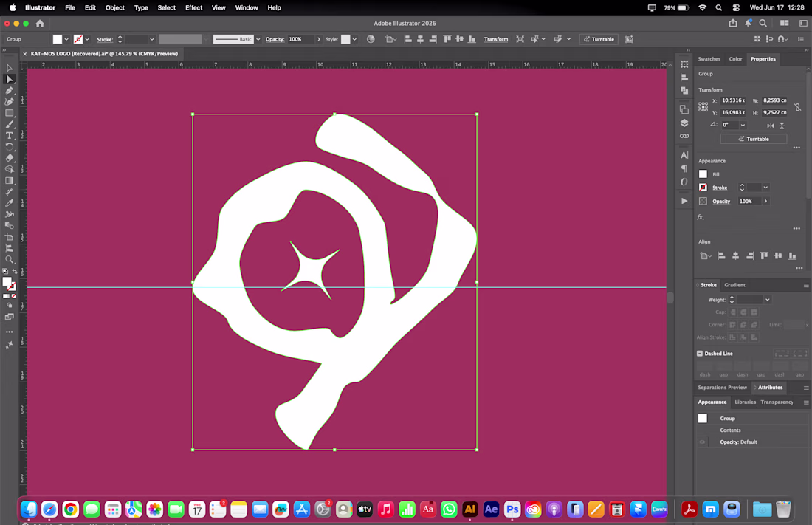Click the X position input field
The width and height of the screenshot is (812, 525).
733,100
